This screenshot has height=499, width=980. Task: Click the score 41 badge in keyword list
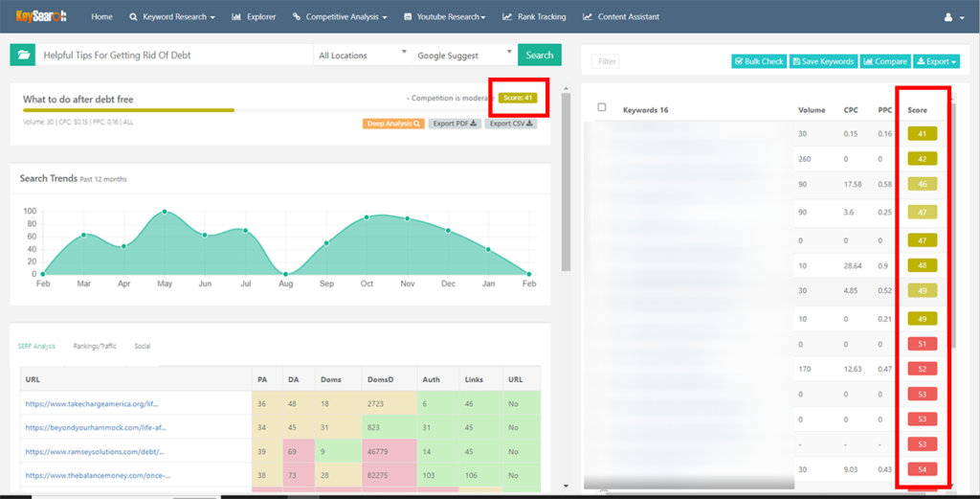(922, 133)
